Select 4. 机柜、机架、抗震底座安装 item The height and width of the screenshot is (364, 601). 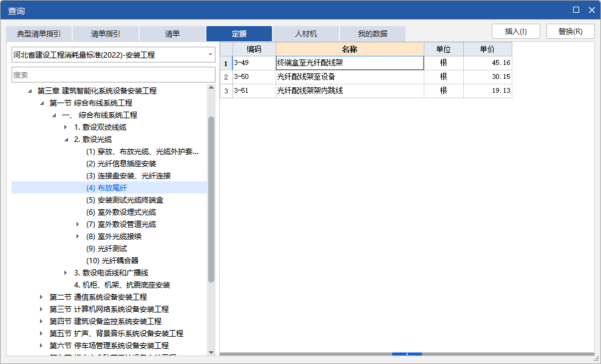(x=122, y=285)
